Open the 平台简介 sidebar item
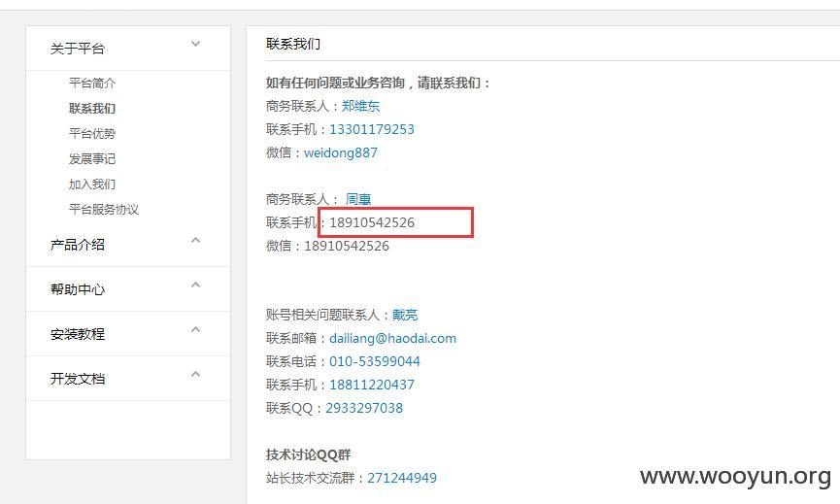This screenshot has height=504, width=840. click(92, 83)
